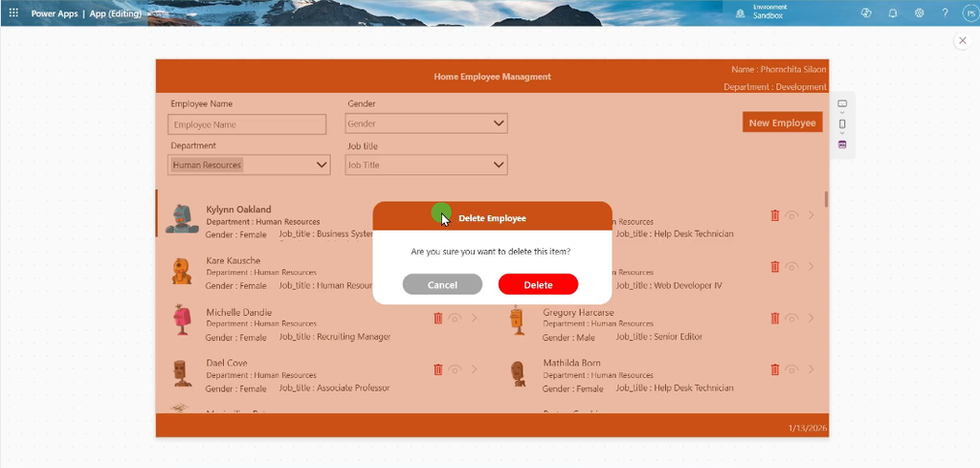980x468 pixels.
Task: Click the name Michelle Dandie
Action: (x=238, y=312)
